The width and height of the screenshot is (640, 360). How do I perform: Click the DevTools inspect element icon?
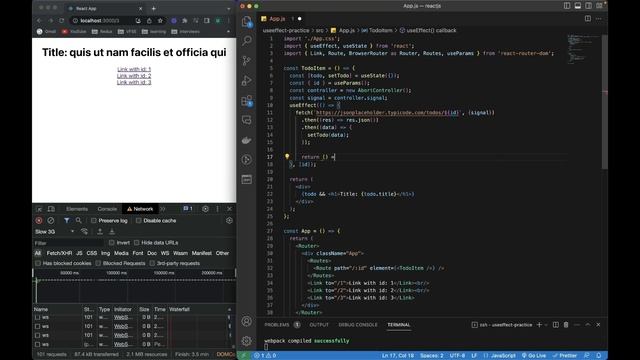39,209
